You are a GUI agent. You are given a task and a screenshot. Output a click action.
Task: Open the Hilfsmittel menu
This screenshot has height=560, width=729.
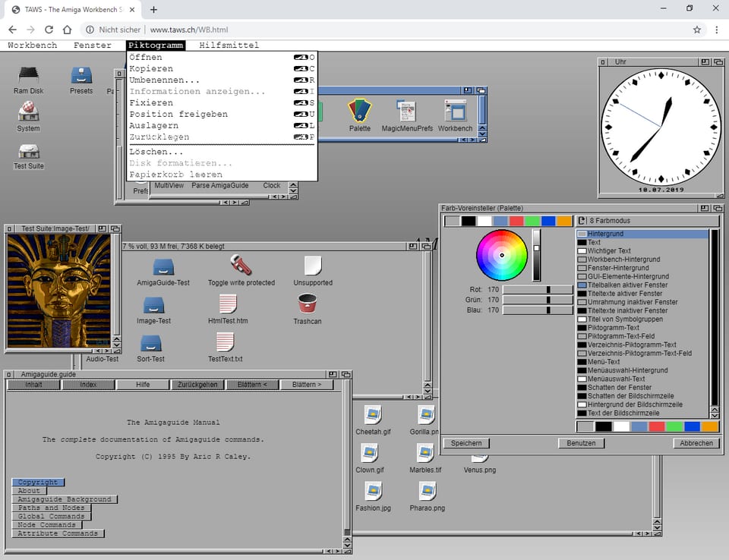229,45
